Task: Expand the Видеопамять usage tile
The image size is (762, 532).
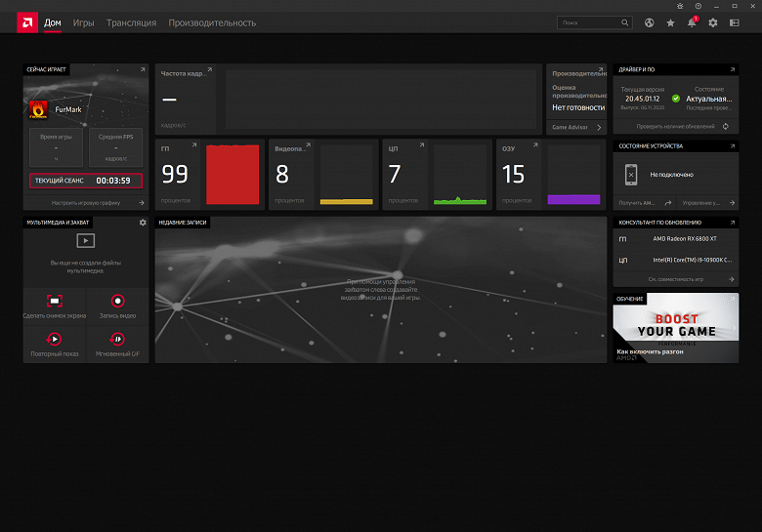Action: pyautogui.click(x=308, y=145)
